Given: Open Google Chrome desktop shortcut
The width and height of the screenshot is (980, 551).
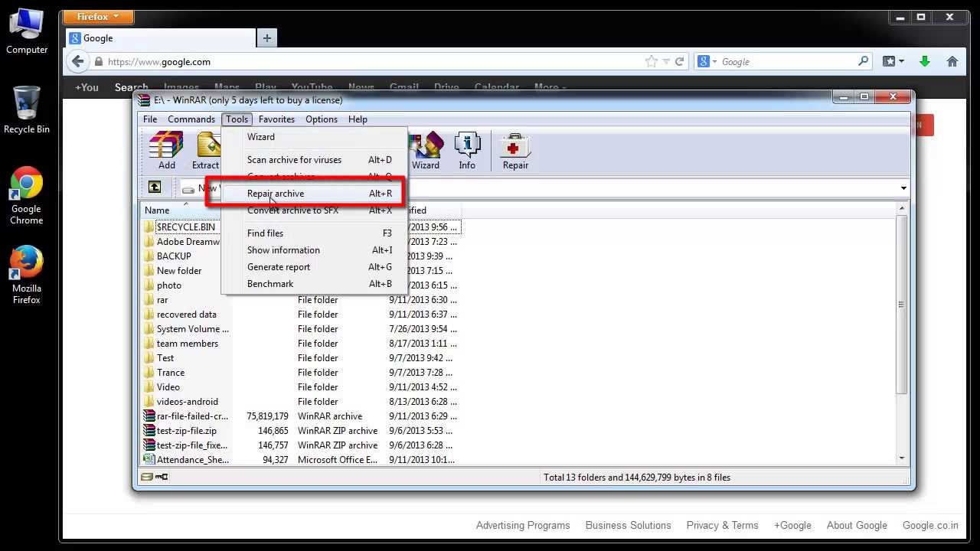Looking at the screenshot, I should pos(26,196).
